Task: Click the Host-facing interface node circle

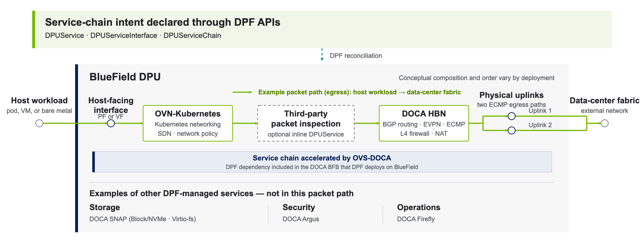Action: pyautogui.click(x=111, y=123)
